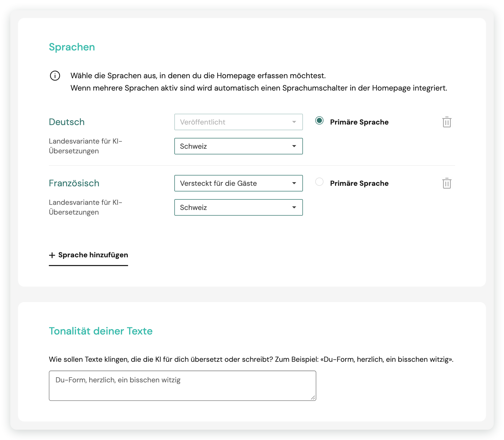The width and height of the screenshot is (504, 440).
Task: Click the Deutsch language heading
Action: pyautogui.click(x=67, y=122)
